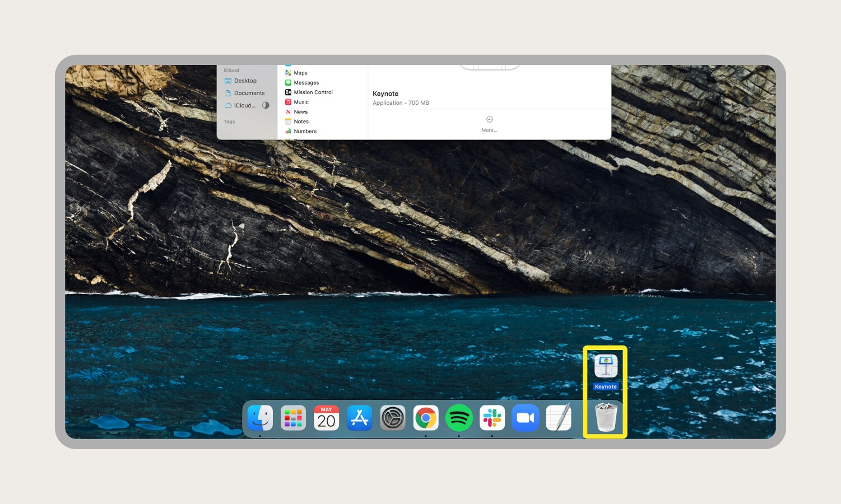Click the Trash icon in the Dock
The width and height of the screenshot is (841, 504).
click(606, 417)
